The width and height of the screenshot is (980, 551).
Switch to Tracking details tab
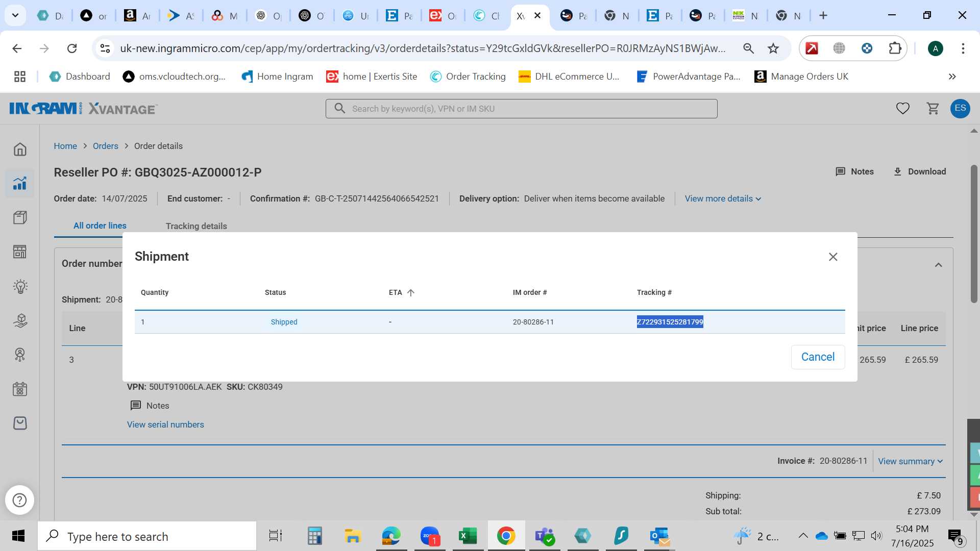click(196, 226)
